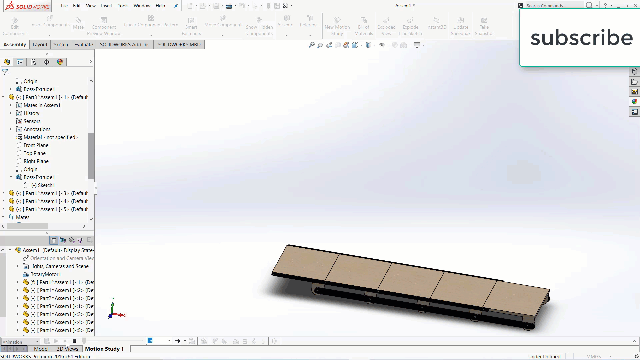
Task: Pin the menu bar with pushpin icon
Action: [176, 6]
